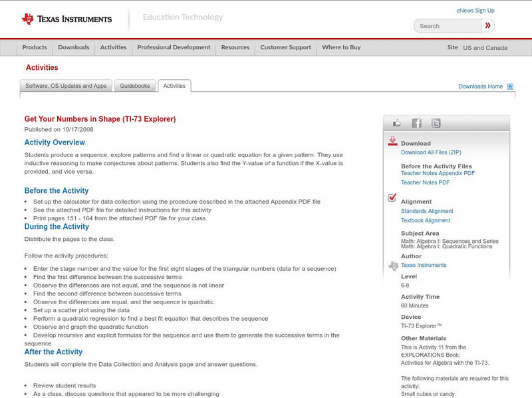Click the grey TI author logo icon
532x398 pixels.
393,266
